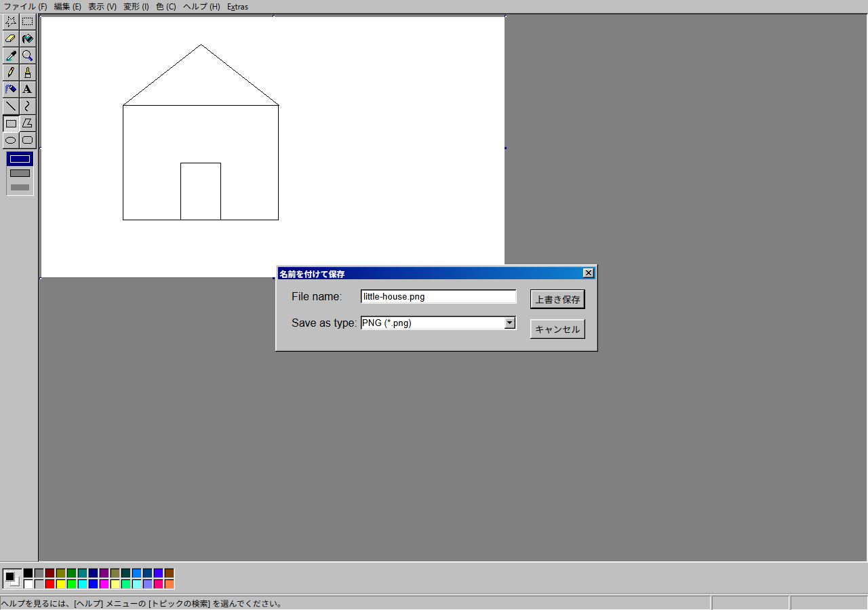
Task: Choose the Curve tool
Action: pyautogui.click(x=27, y=106)
